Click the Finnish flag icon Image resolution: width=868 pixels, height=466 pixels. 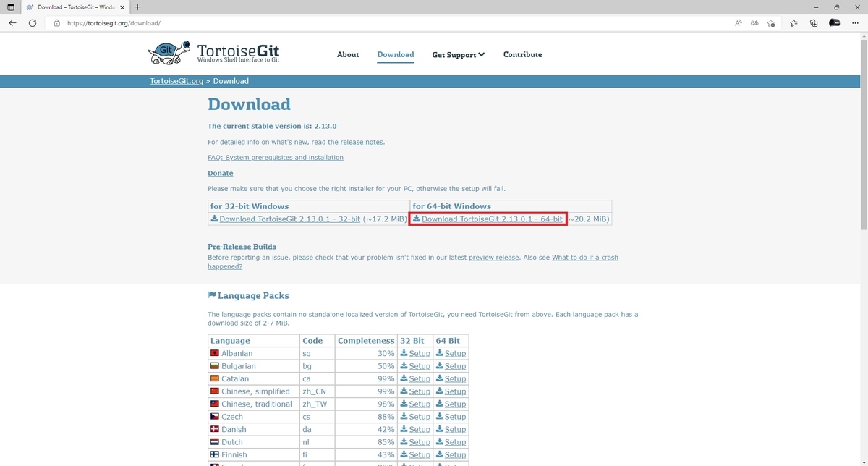click(x=215, y=454)
